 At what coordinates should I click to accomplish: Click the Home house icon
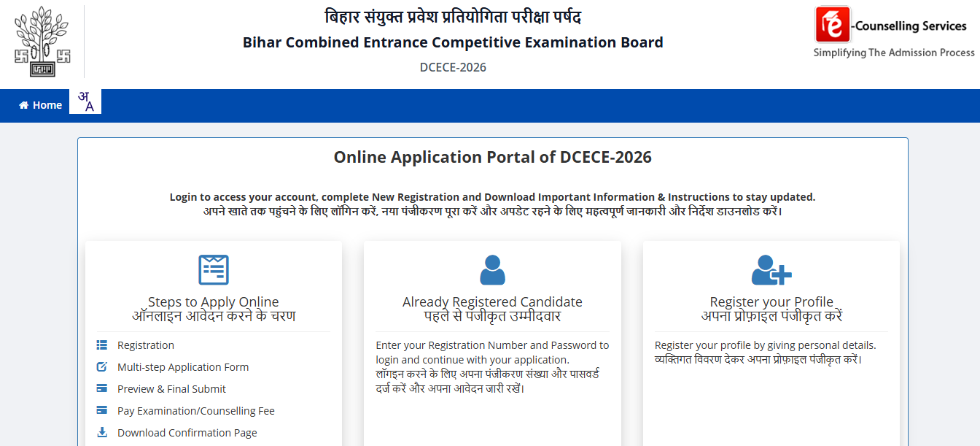[23, 105]
